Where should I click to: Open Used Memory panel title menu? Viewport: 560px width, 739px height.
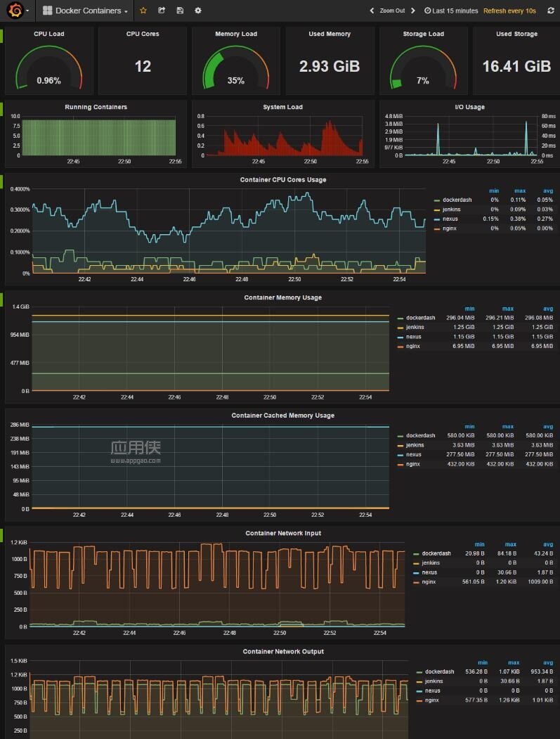tap(330, 34)
